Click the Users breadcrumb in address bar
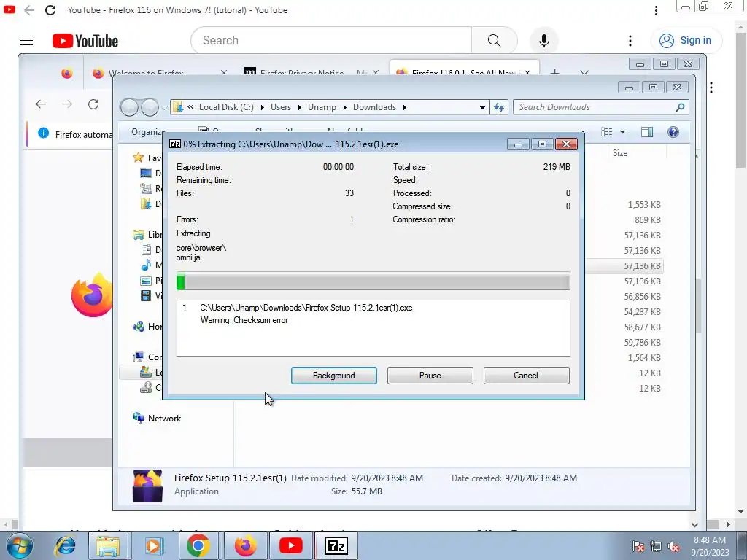This screenshot has height=560, width=747. click(x=281, y=107)
